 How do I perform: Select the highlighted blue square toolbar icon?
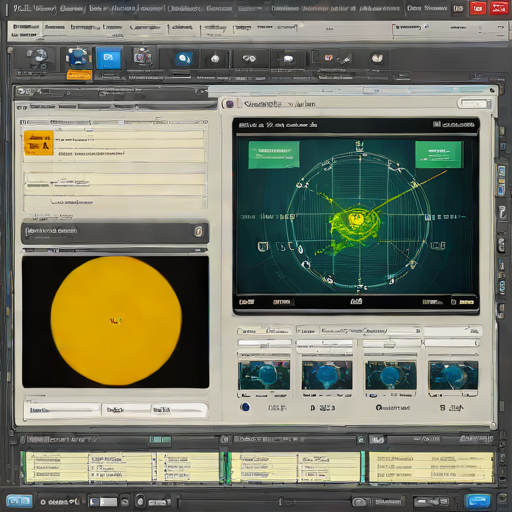pyautogui.click(x=108, y=58)
